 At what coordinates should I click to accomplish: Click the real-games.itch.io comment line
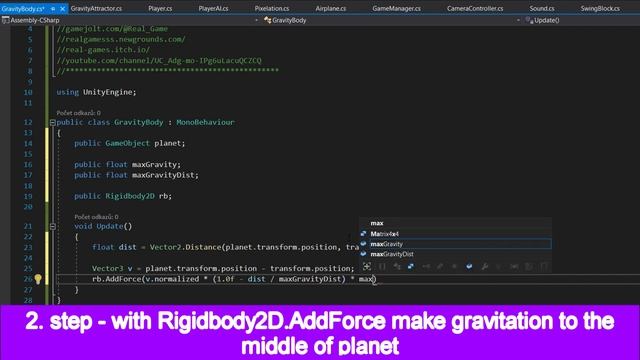coord(103,50)
